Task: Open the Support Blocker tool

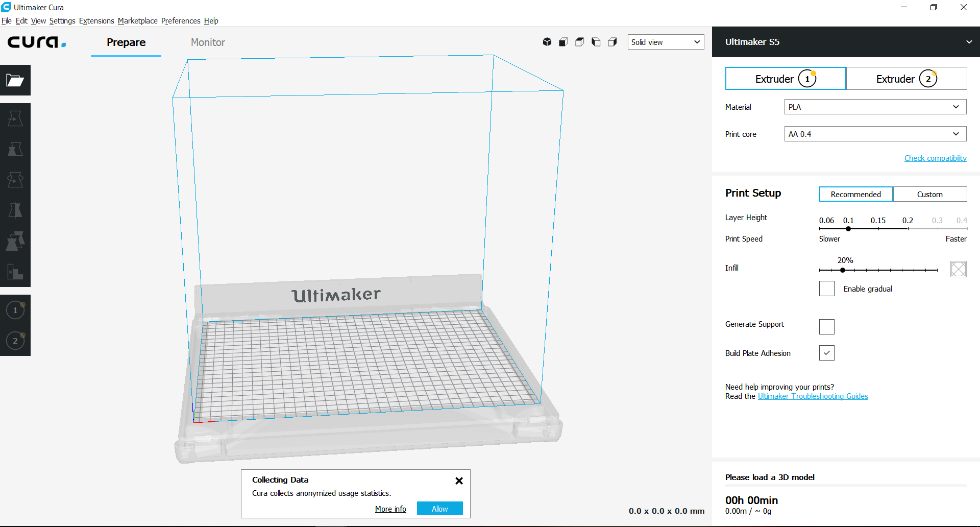Action: click(15, 271)
